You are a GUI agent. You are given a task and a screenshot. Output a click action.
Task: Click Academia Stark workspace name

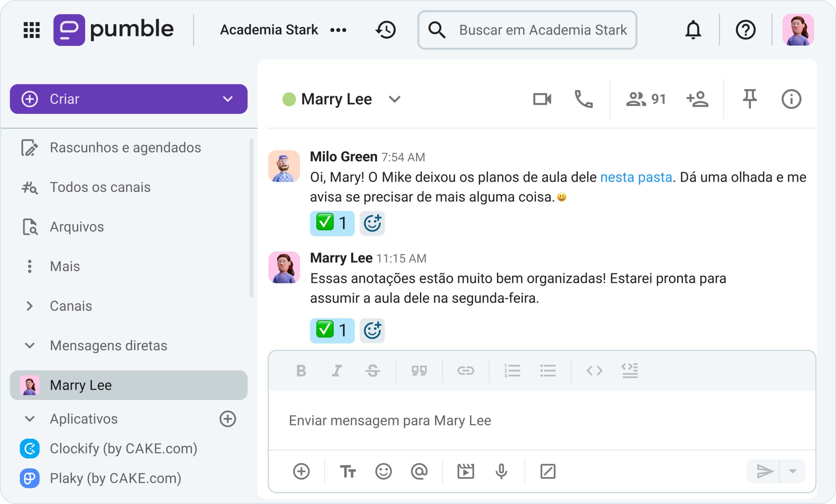pos(269,30)
